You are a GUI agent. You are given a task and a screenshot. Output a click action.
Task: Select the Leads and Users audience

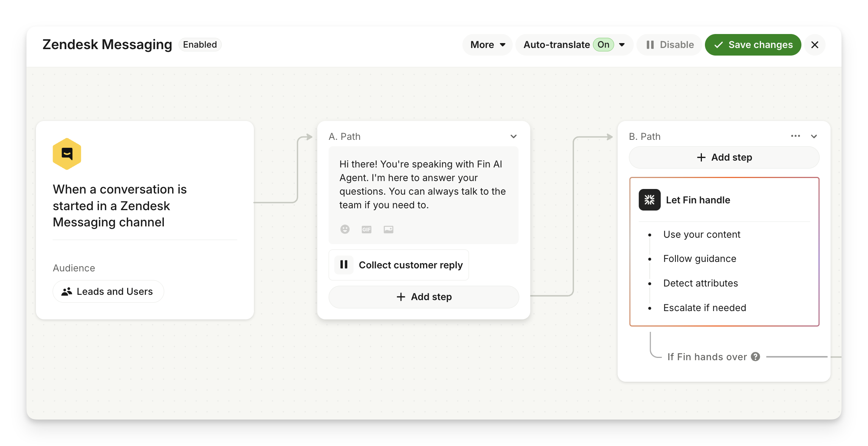[108, 291]
